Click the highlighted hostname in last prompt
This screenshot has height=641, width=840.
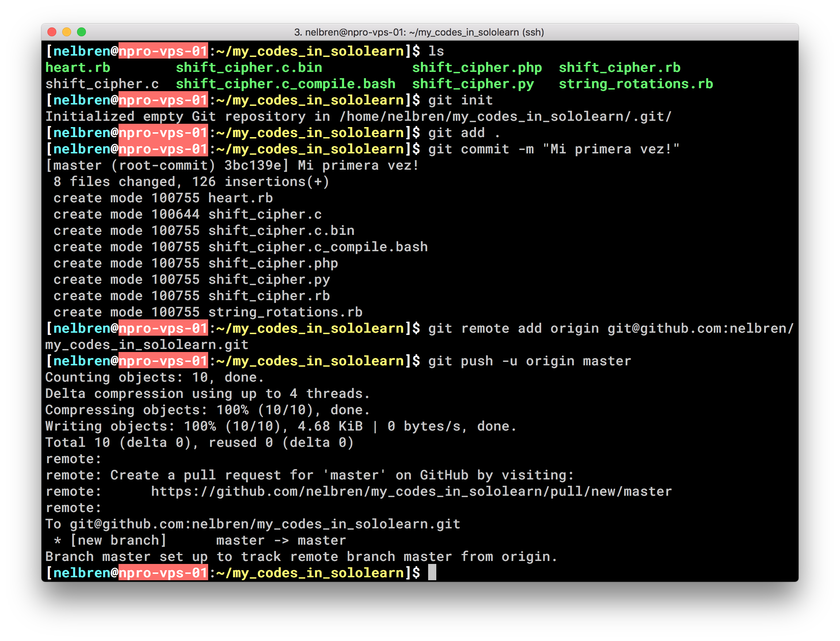tap(163, 573)
